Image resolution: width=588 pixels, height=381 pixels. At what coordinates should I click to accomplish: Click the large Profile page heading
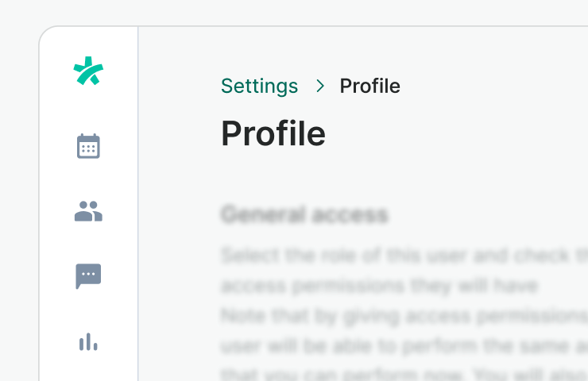[x=273, y=133]
